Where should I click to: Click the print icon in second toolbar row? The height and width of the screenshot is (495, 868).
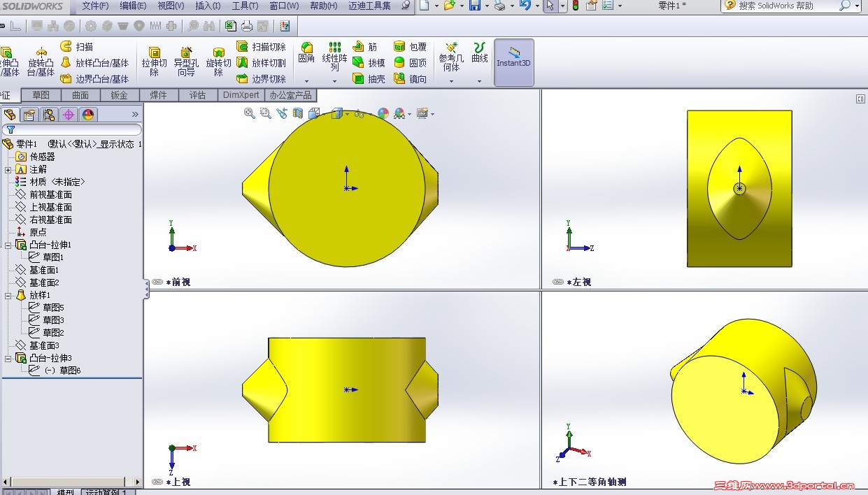point(247,27)
